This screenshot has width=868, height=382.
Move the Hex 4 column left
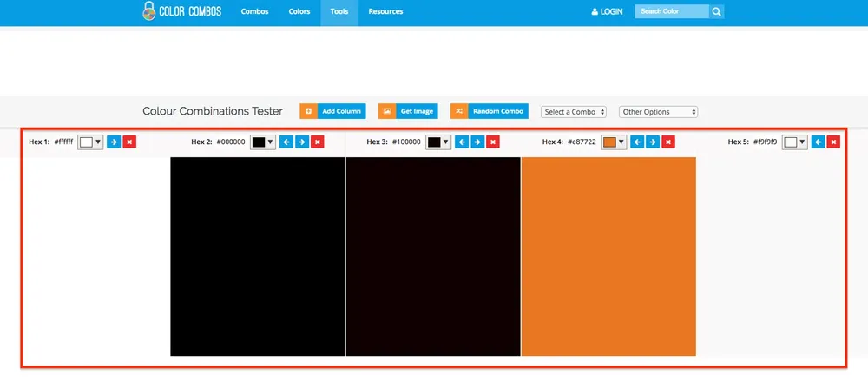637,142
